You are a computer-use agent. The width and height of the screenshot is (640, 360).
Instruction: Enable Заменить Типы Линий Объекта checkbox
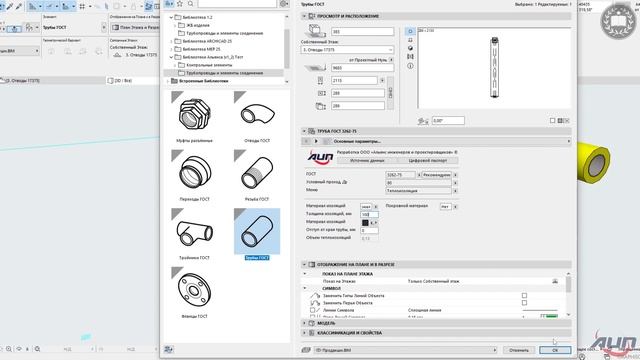[524, 296]
